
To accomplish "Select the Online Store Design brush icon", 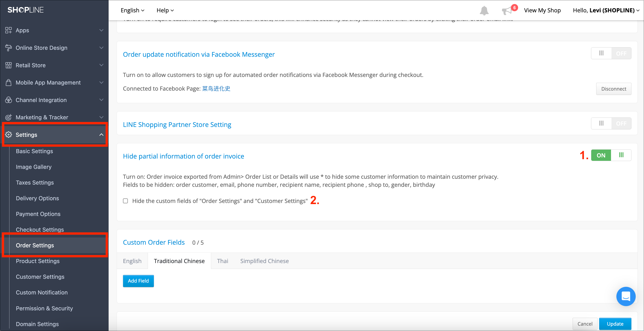I will coord(8,48).
